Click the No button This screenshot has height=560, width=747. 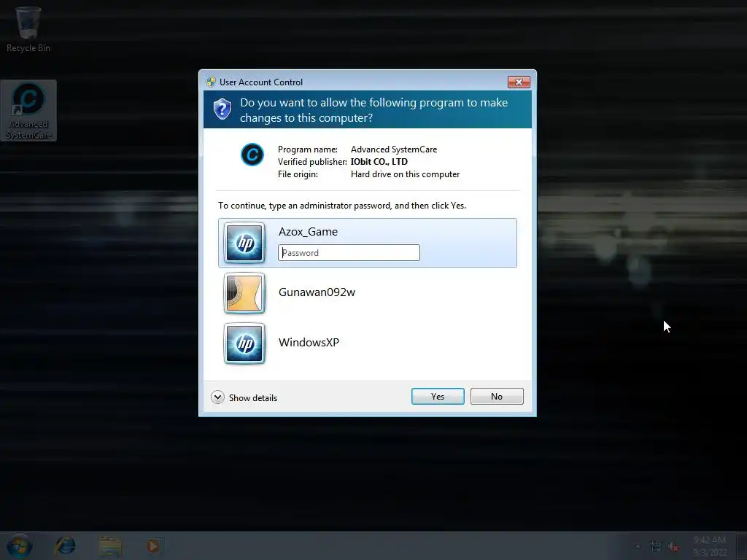tap(497, 396)
